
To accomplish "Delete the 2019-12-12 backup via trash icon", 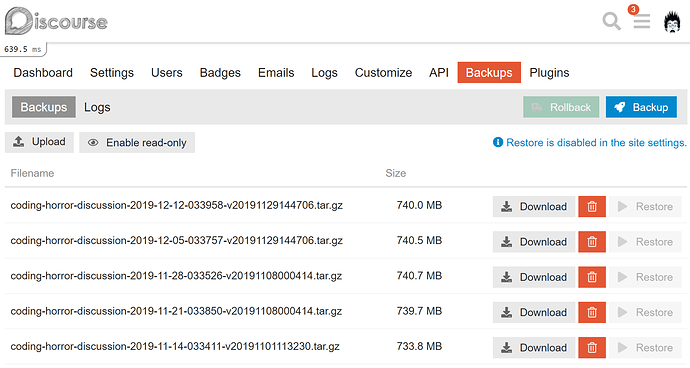I will click(592, 206).
